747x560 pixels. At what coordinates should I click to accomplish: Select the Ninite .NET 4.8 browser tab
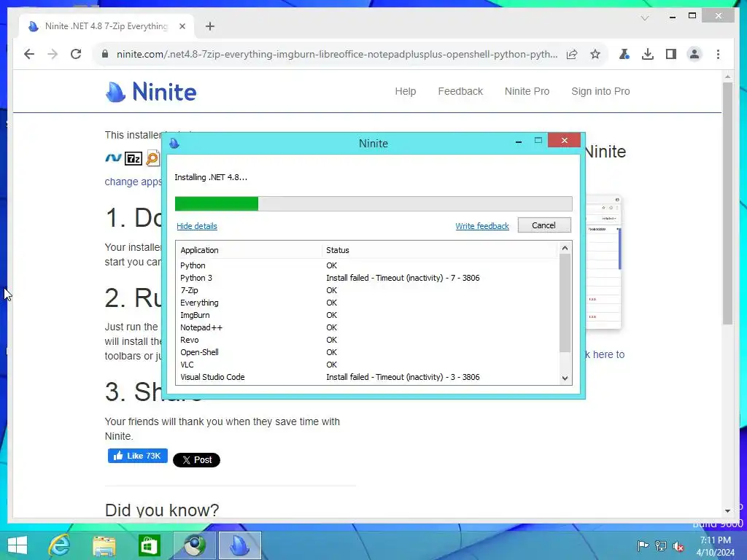pos(107,26)
